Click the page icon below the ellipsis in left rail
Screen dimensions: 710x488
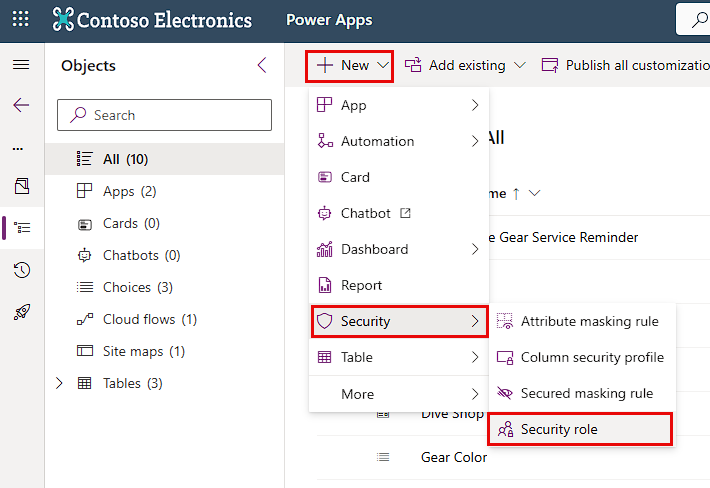click(x=21, y=186)
